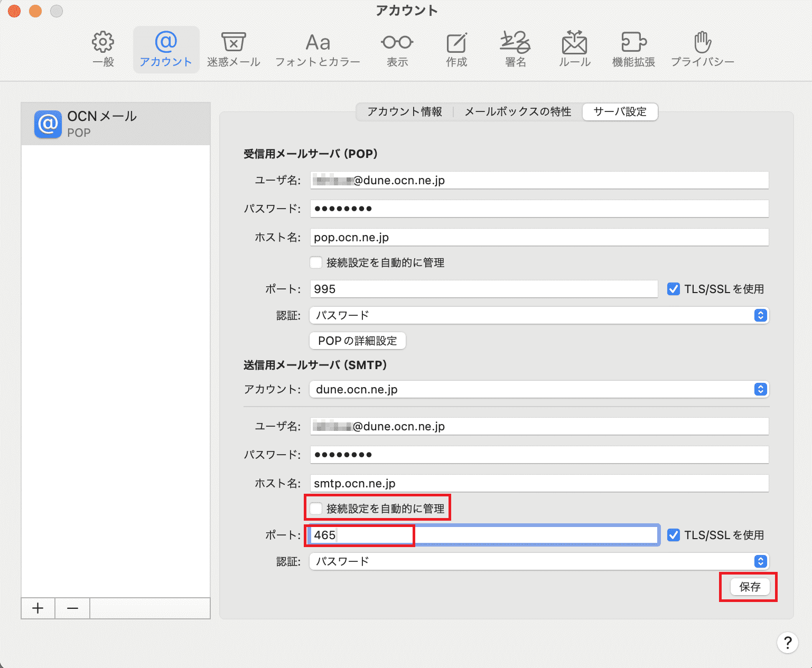This screenshot has height=668, width=812.
Task: Toggle POP TLS/SSLを使用 checkbox
Action: (x=674, y=289)
